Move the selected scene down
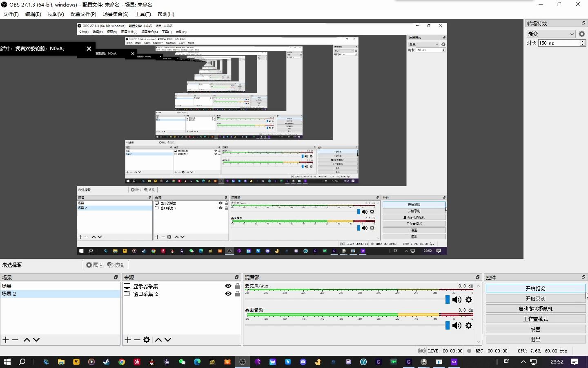588x368 pixels. (36, 340)
